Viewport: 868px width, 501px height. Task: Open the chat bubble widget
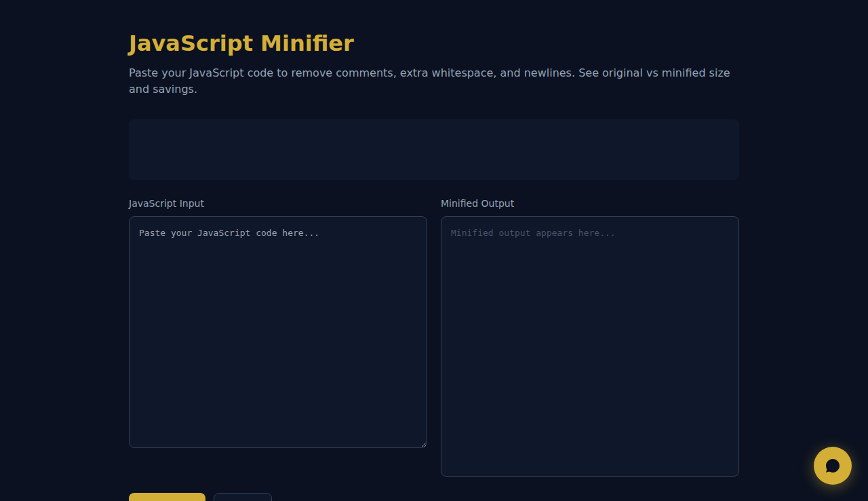tap(833, 466)
